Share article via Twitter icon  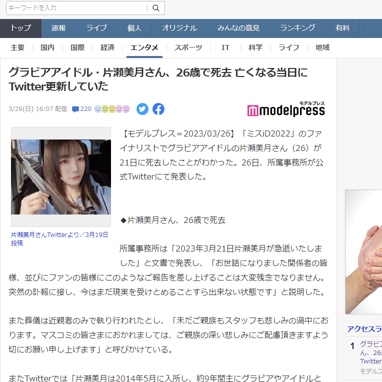tap(142, 109)
